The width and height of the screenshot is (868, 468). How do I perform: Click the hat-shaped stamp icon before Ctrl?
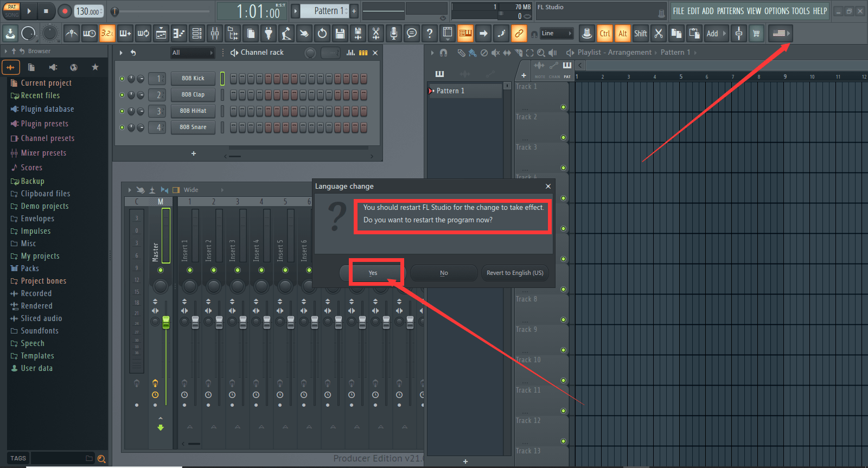click(x=586, y=34)
